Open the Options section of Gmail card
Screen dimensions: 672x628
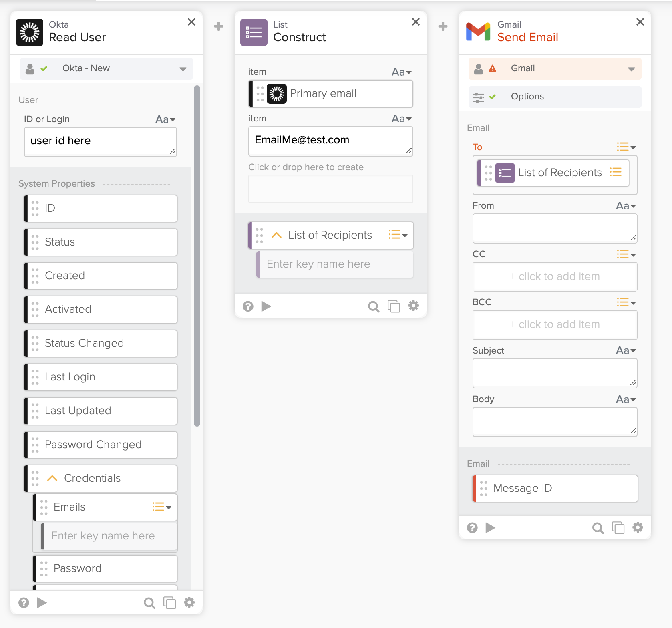(x=555, y=97)
